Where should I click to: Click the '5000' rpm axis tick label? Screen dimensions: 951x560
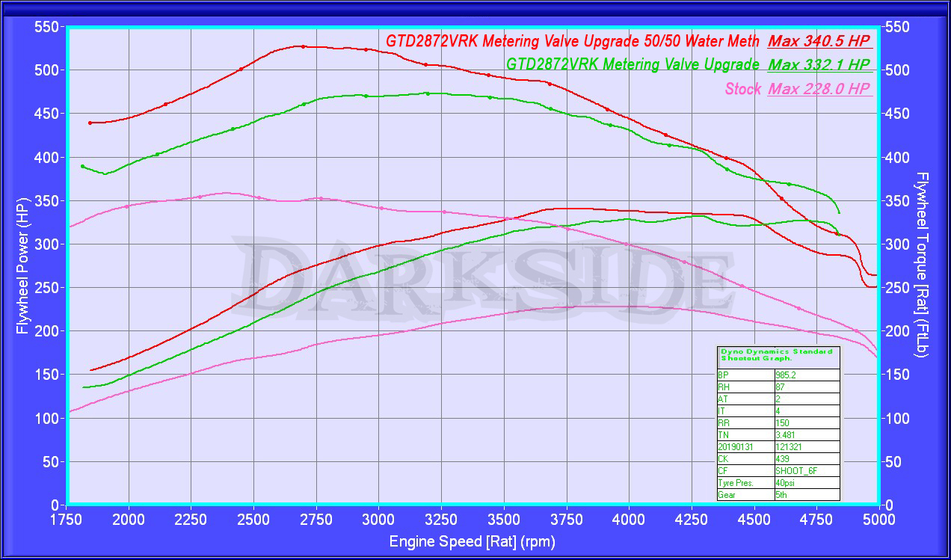(878, 520)
